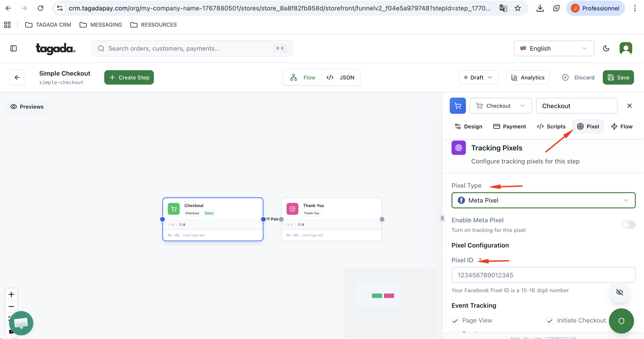The image size is (644, 339).
Task: Click the Create Step button
Action: [x=129, y=77]
